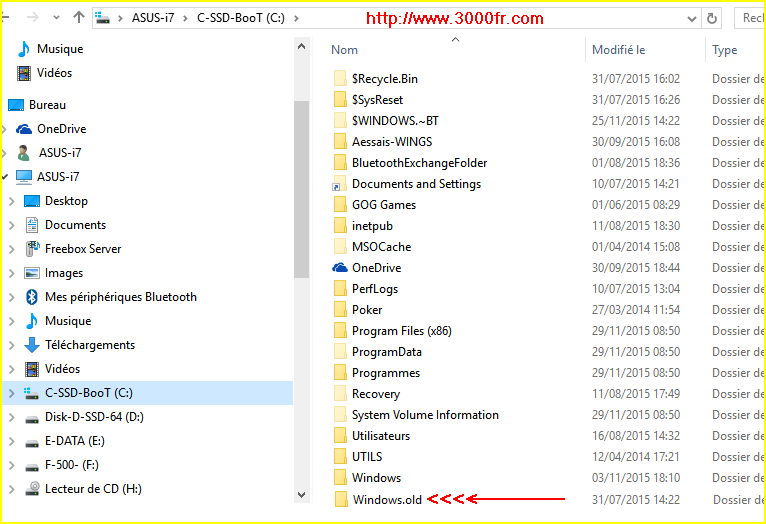Select the MSOCache folder name
Screen dimensions: 766x524
coord(382,247)
